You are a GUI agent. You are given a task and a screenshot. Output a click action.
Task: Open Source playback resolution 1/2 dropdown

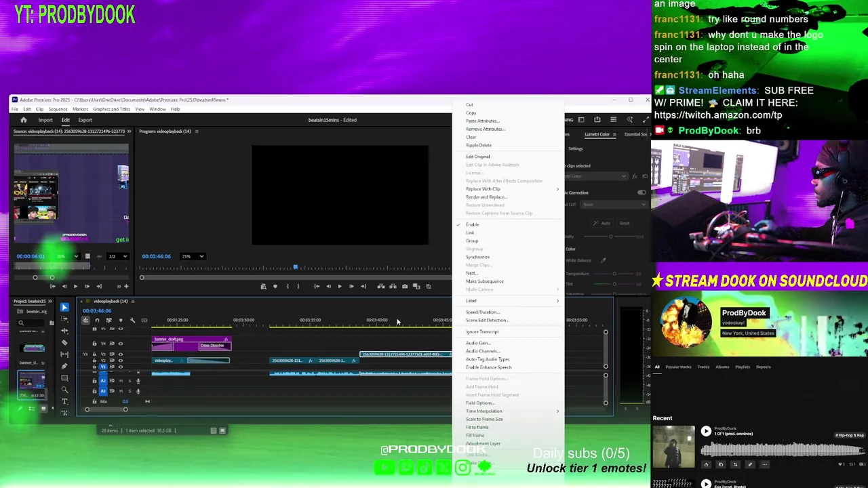pyautogui.click(x=118, y=256)
